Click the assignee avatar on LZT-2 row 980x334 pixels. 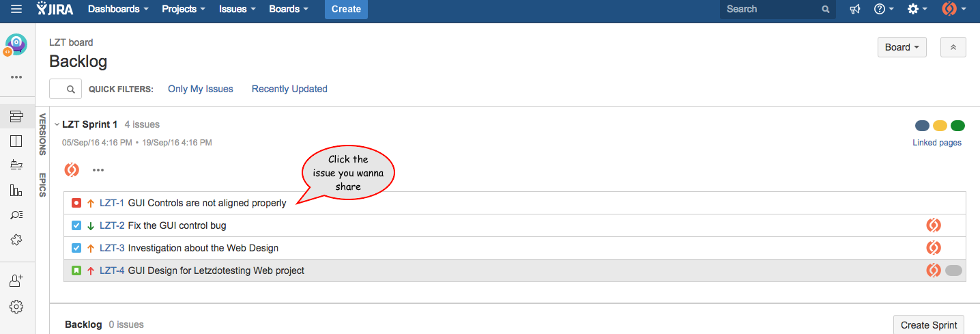(x=934, y=225)
